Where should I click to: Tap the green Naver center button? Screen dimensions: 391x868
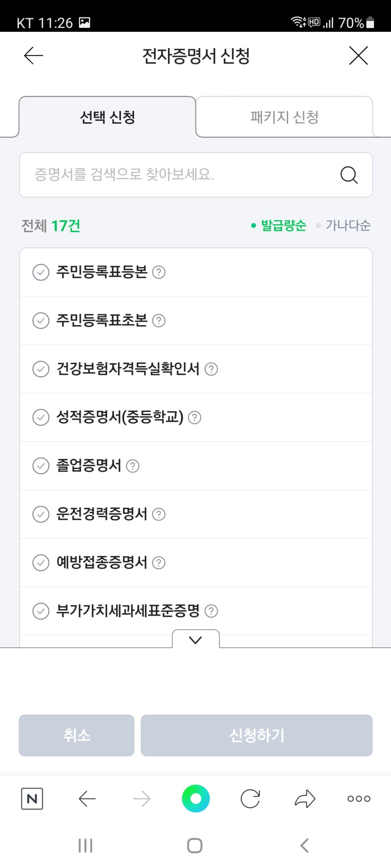[195, 798]
